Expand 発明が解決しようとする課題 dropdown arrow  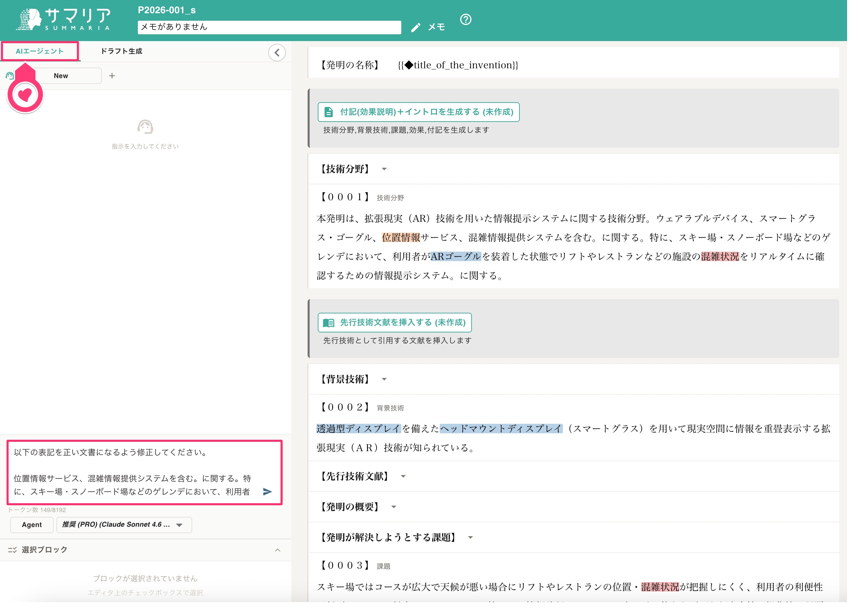[470, 538]
